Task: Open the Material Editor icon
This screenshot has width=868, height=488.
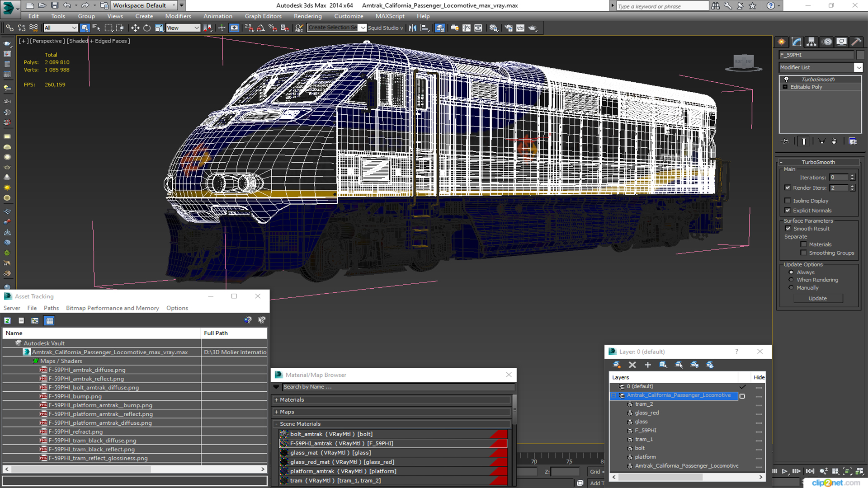Action: (x=493, y=28)
